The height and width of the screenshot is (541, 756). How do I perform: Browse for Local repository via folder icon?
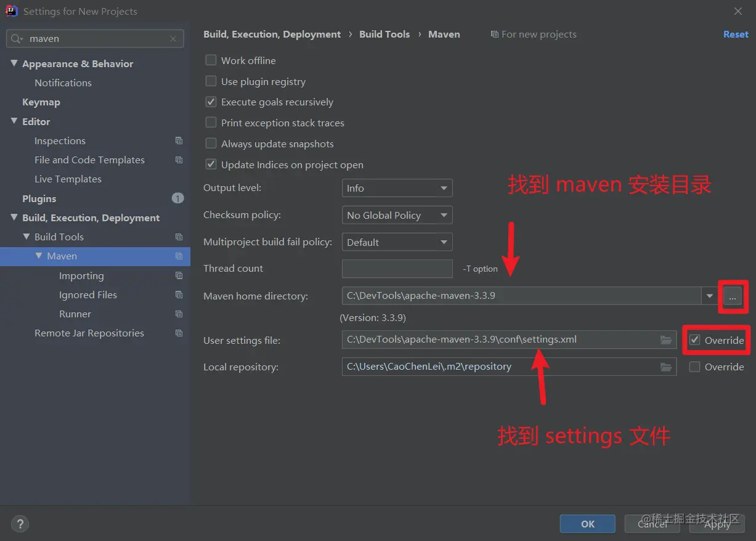(x=665, y=367)
